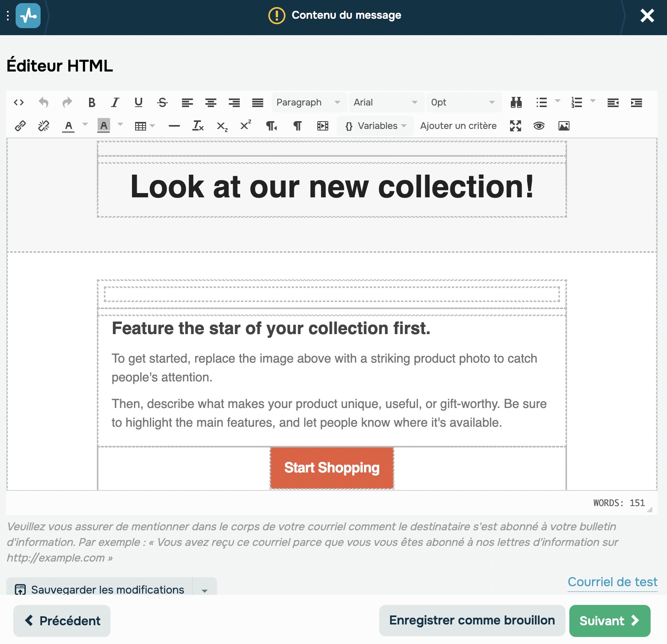Insert an image
The height and width of the screenshot is (644, 667).
[564, 126]
